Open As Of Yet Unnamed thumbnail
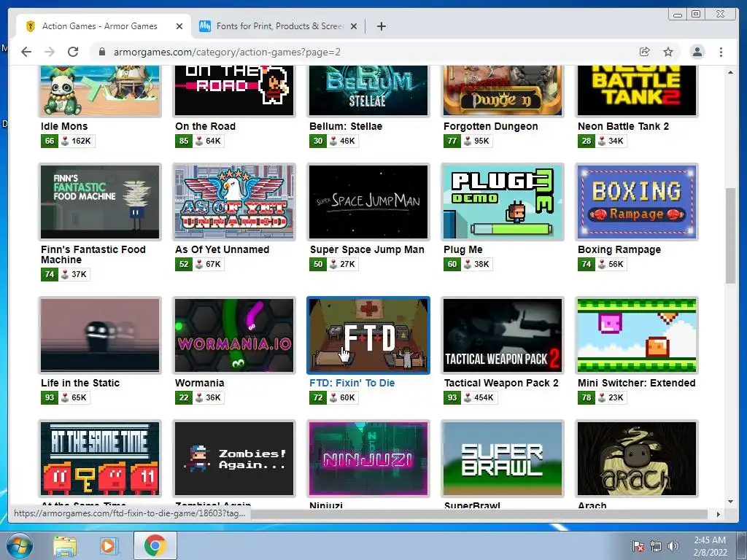 234,202
